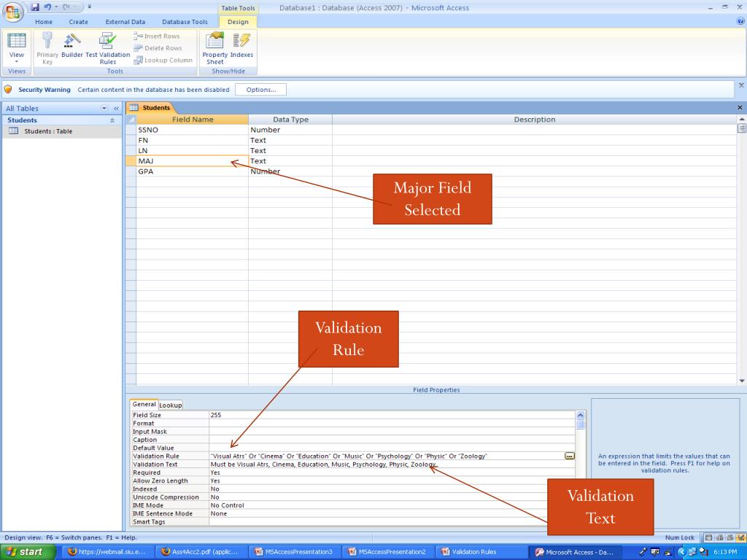The height and width of the screenshot is (560, 747).
Task: Switch to PivotTable View from status bar
Action: 719,537
